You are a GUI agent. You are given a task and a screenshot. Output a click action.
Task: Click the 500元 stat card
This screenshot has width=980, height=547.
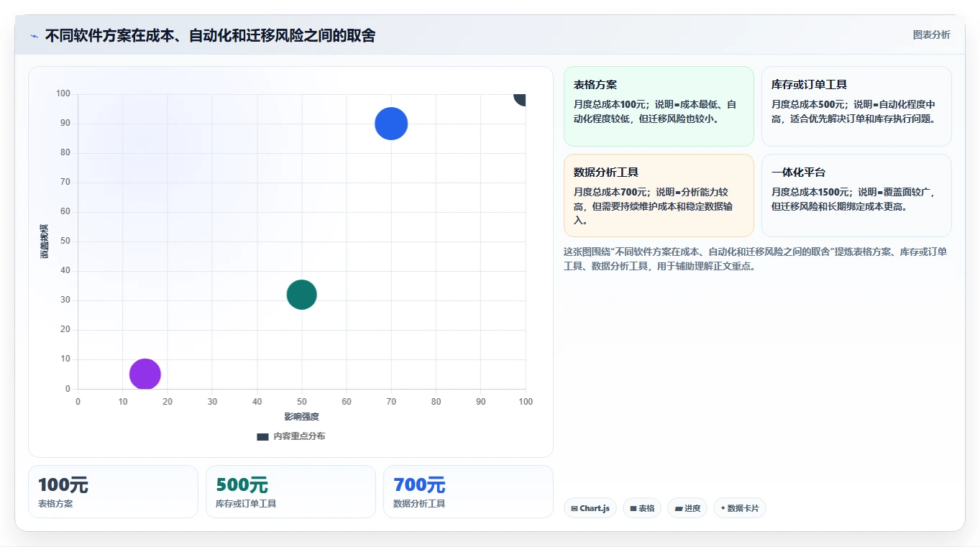point(290,492)
